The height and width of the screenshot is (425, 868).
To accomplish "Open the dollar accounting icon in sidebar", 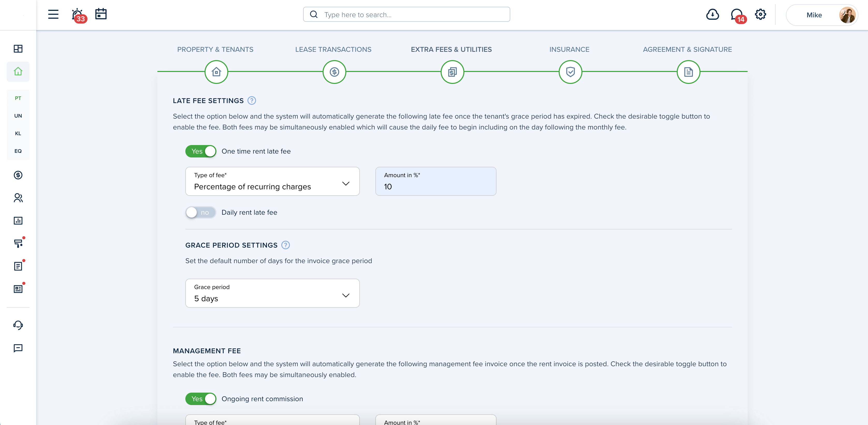I will 18,175.
